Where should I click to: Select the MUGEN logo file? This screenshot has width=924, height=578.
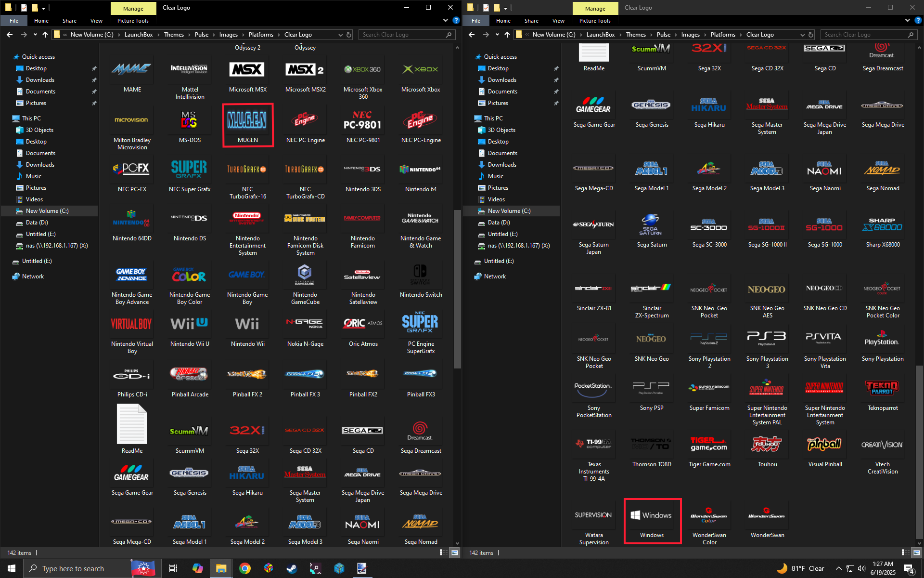pos(248,125)
